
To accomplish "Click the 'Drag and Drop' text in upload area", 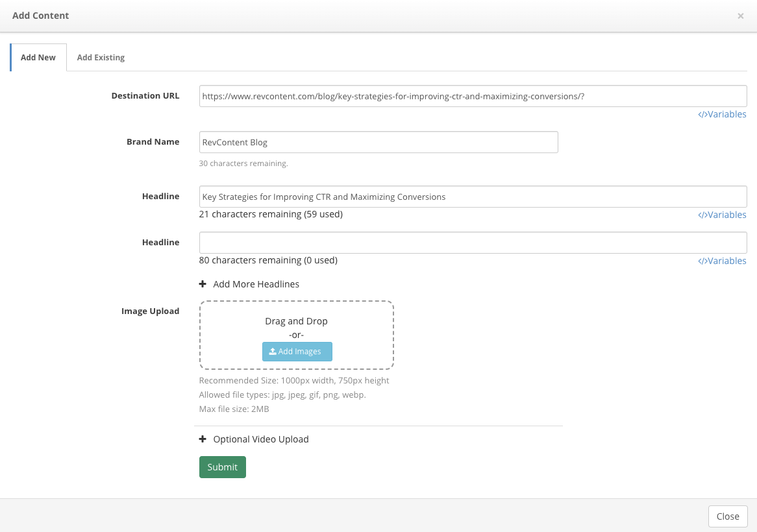I will [x=296, y=321].
